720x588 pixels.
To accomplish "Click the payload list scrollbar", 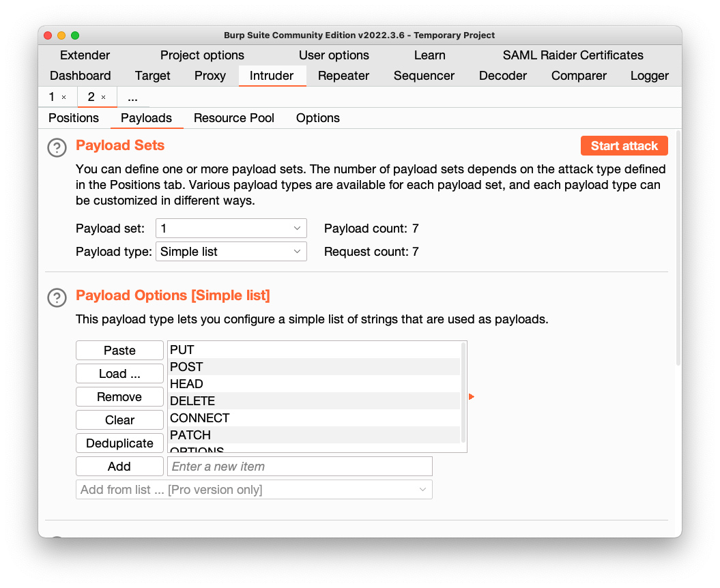I will 463,392.
